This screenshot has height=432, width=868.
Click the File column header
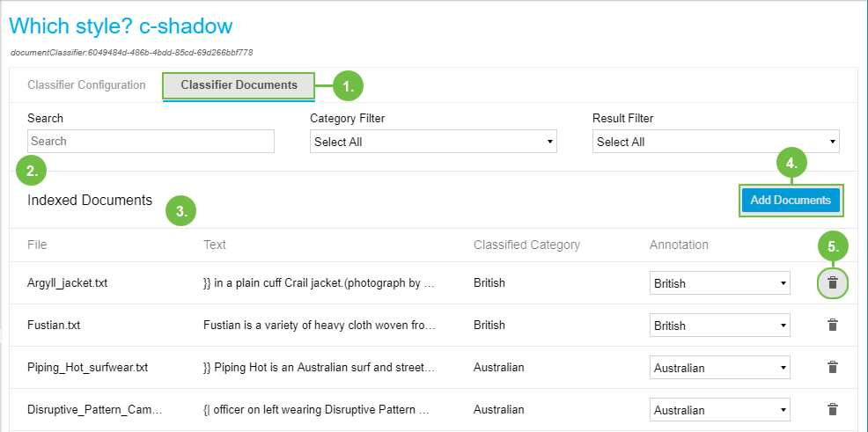tap(37, 245)
